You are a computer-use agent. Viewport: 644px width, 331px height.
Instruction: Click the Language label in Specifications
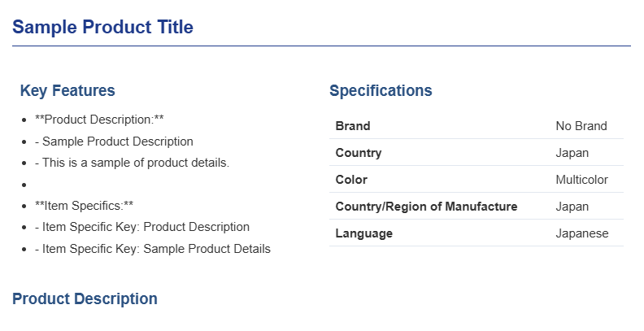364,233
